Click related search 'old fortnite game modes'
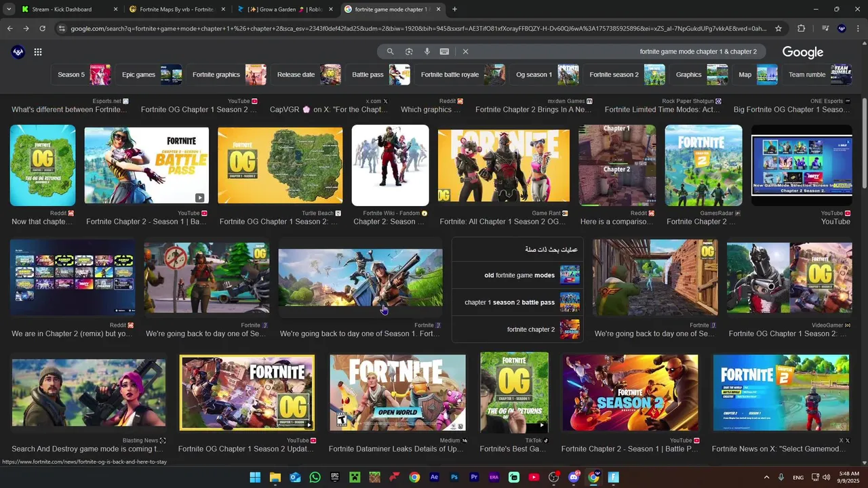The height and width of the screenshot is (488, 868). pos(517,275)
